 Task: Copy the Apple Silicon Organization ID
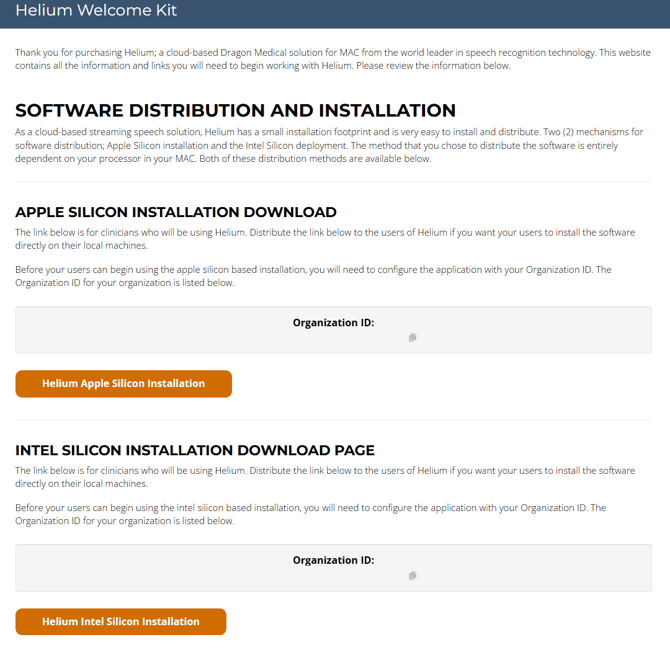(412, 338)
